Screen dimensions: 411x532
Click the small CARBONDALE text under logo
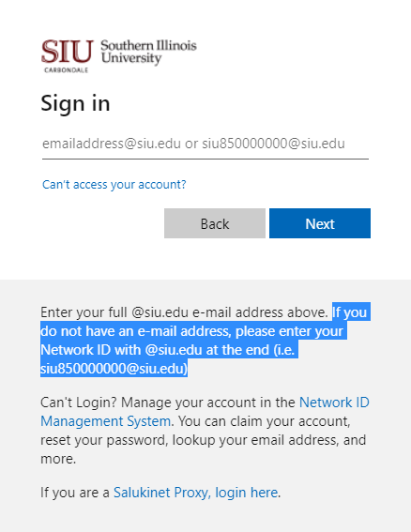[x=67, y=69]
